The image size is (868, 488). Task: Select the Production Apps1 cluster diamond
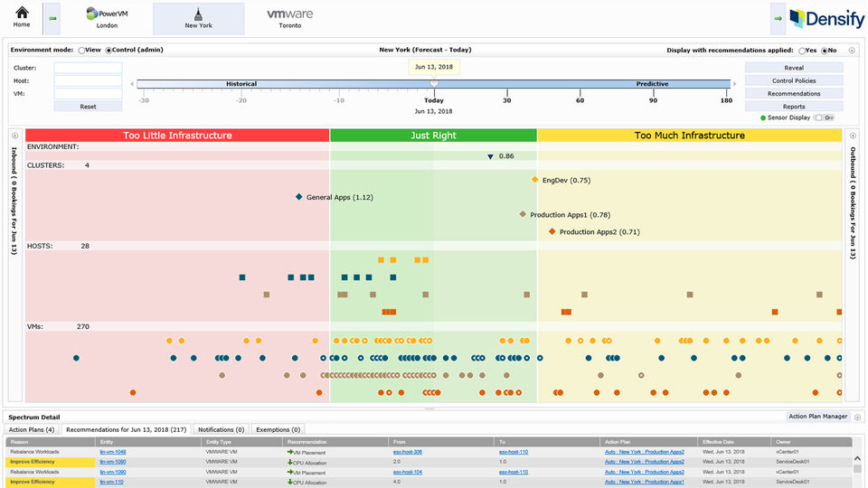[523, 213]
